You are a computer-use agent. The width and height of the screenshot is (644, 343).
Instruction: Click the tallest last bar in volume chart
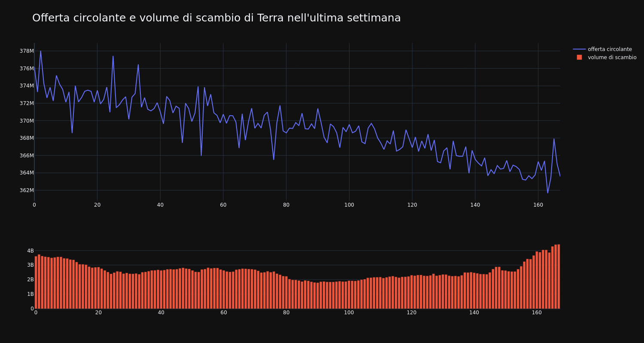coord(559,277)
